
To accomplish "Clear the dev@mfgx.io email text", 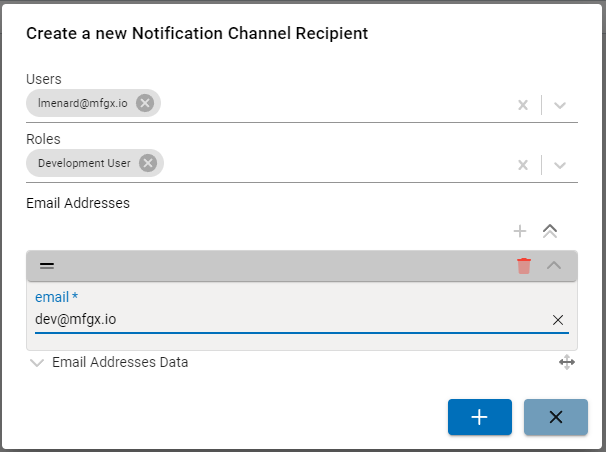I will (558, 320).
